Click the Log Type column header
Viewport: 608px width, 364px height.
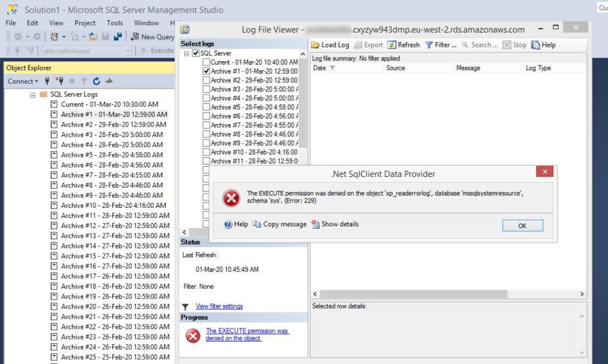(x=538, y=68)
